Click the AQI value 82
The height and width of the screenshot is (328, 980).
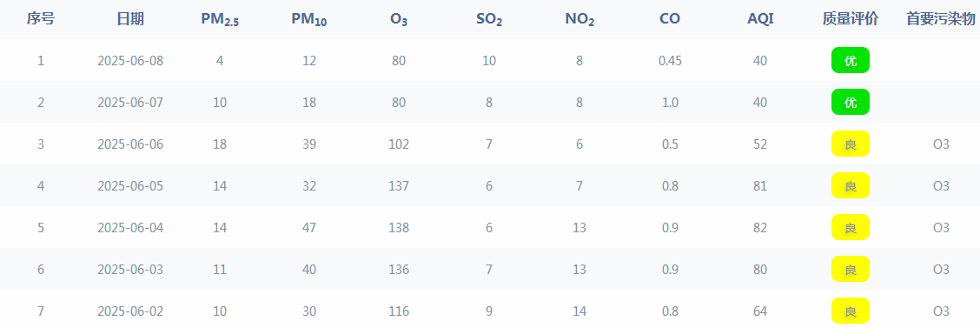(760, 228)
